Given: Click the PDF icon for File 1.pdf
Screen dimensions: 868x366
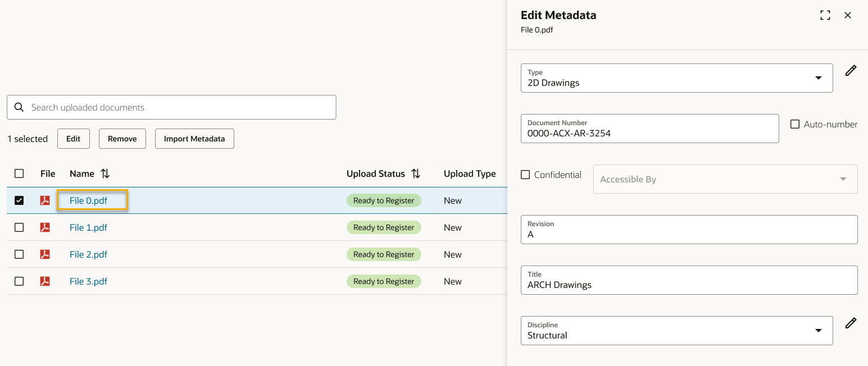Looking at the screenshot, I should click(45, 227).
